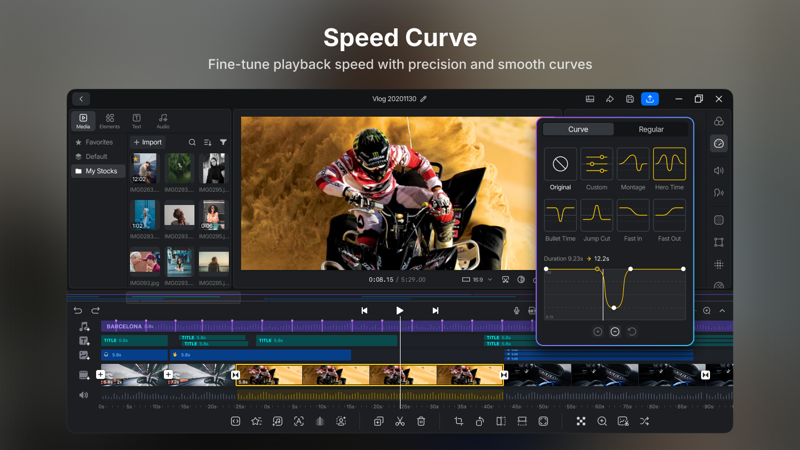Viewport: 800px width, 450px height.
Task: Open the volume panel in right sidebar
Action: pos(719,170)
